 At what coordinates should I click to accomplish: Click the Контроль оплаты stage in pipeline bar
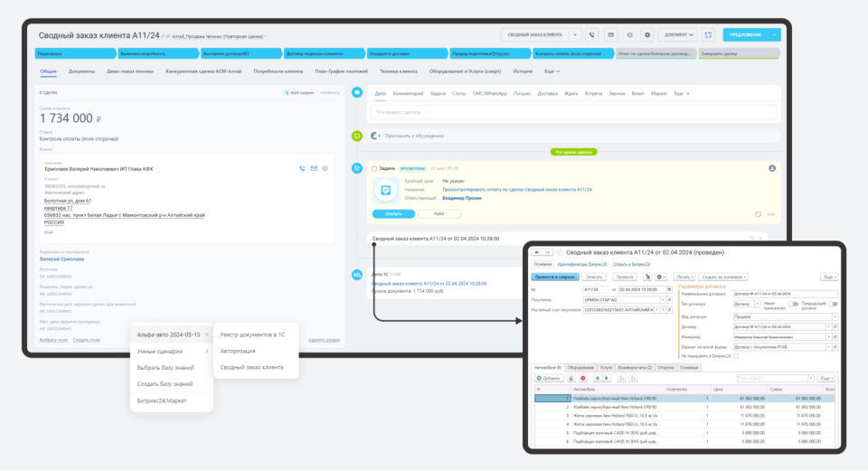565,53
